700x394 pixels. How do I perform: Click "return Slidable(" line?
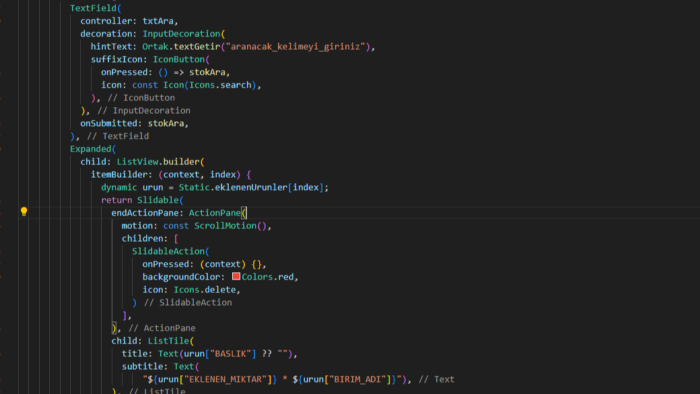[142, 200]
